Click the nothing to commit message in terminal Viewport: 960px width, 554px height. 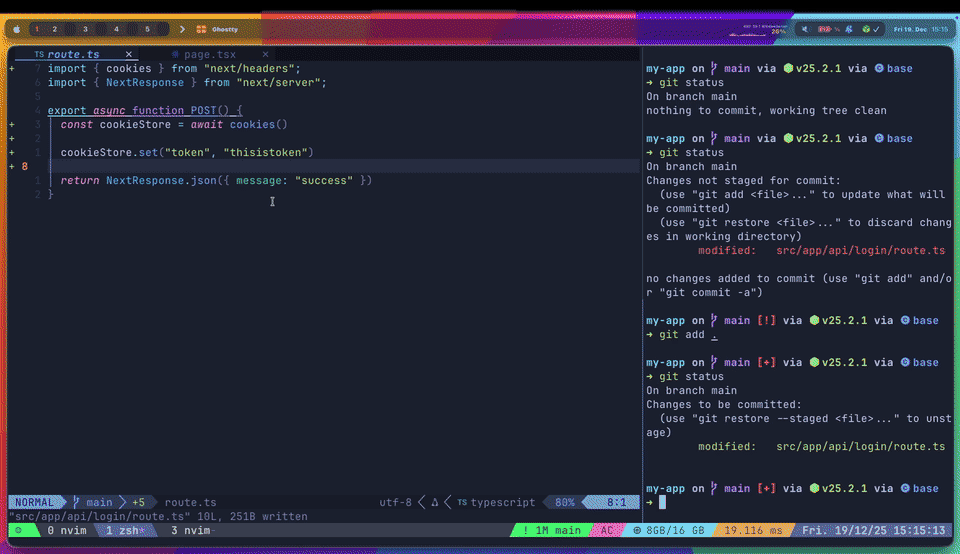click(766, 111)
